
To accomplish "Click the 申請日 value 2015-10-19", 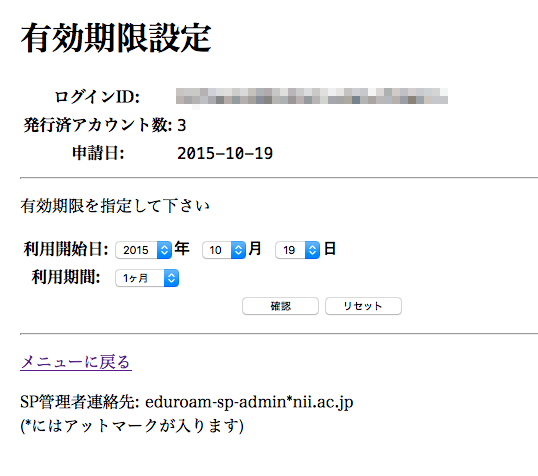I will (x=225, y=153).
